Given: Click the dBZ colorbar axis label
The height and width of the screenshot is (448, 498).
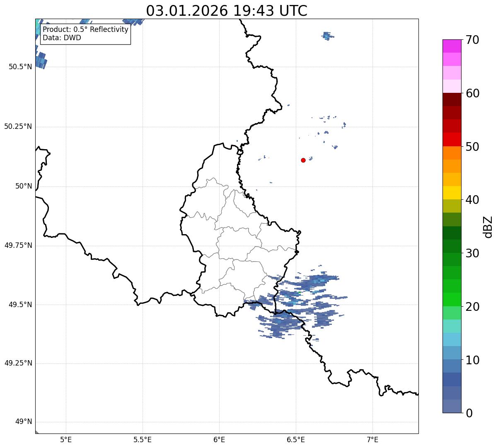Looking at the screenshot, I should 488,227.
